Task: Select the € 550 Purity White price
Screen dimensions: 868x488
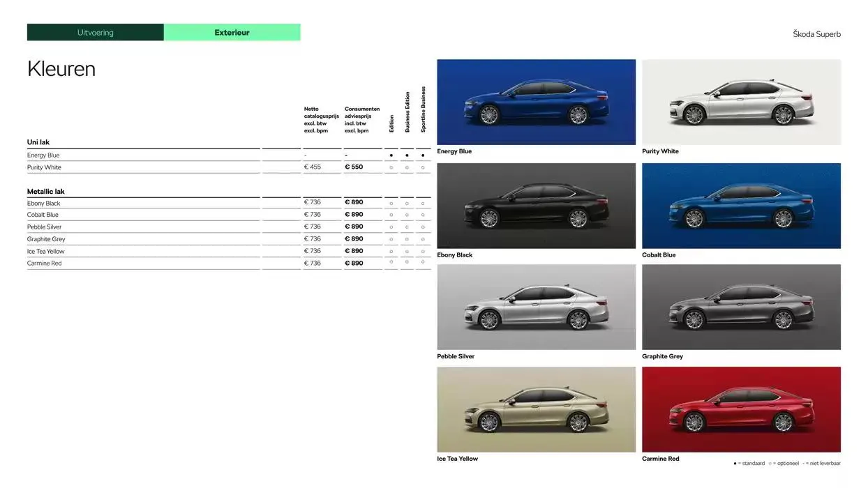Action: tap(353, 167)
